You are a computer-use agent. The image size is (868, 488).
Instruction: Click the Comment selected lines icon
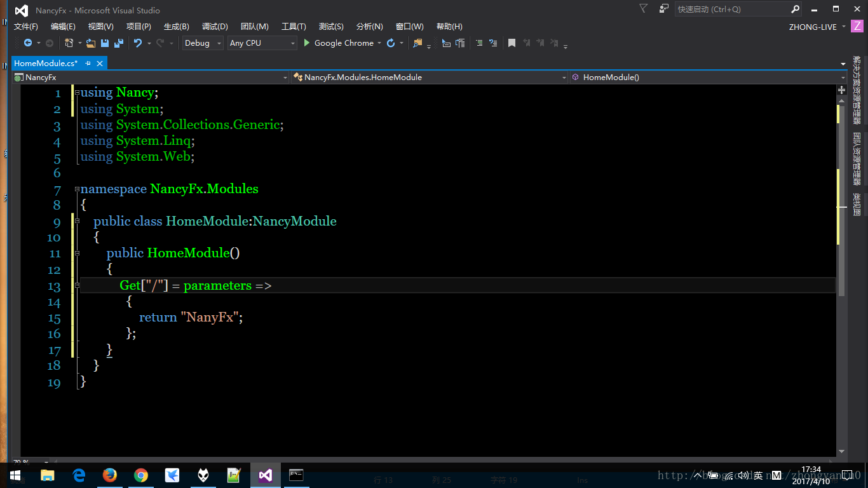pos(479,43)
